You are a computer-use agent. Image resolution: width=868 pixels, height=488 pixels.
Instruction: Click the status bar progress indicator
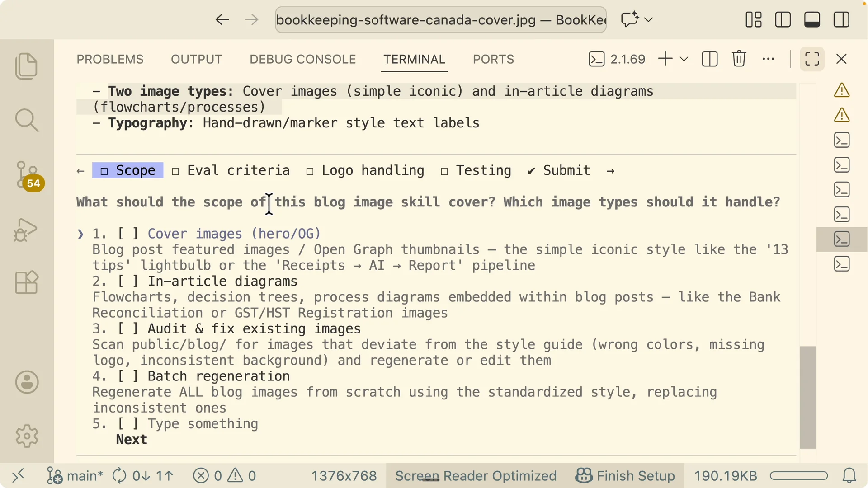(799, 476)
